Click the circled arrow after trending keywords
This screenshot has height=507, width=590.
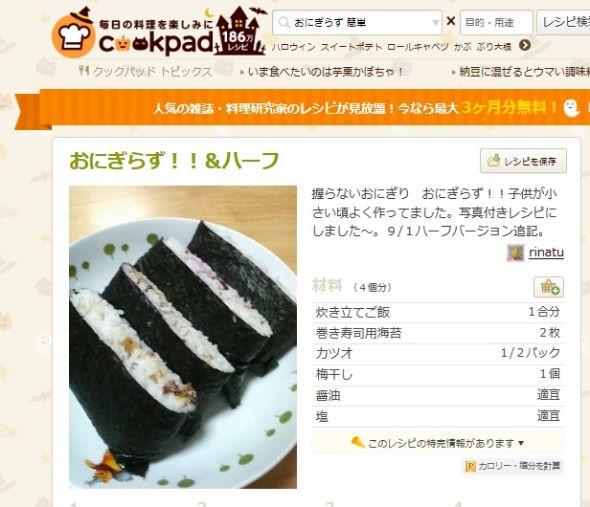(525, 46)
